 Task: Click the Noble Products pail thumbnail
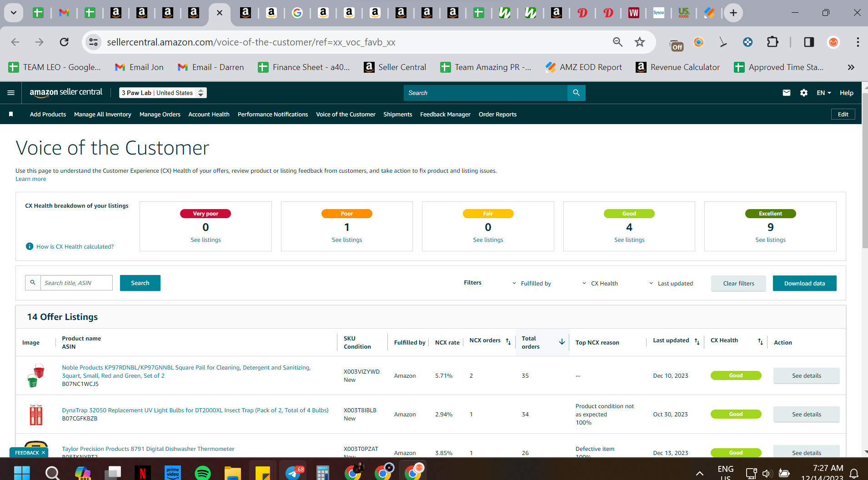[x=36, y=375]
